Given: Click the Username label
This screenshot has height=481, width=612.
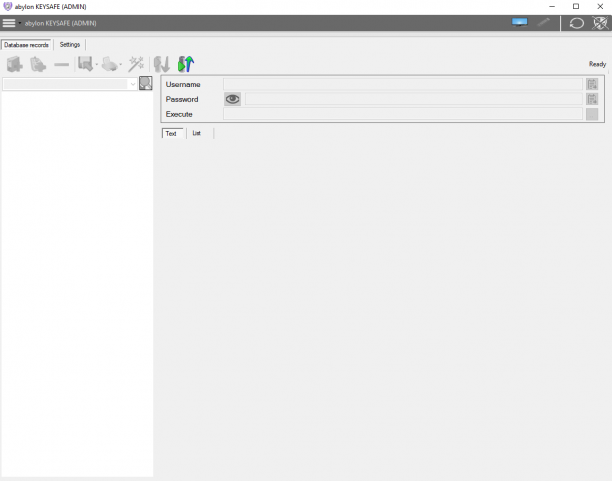Looking at the screenshot, I should [183, 84].
